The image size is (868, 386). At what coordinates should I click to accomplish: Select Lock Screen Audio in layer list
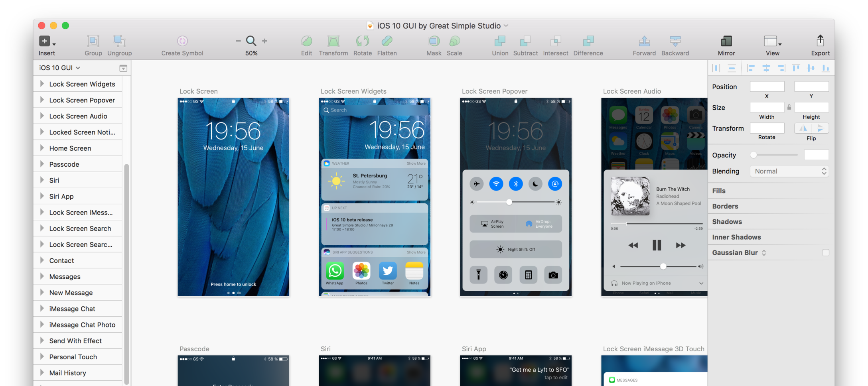tap(78, 116)
